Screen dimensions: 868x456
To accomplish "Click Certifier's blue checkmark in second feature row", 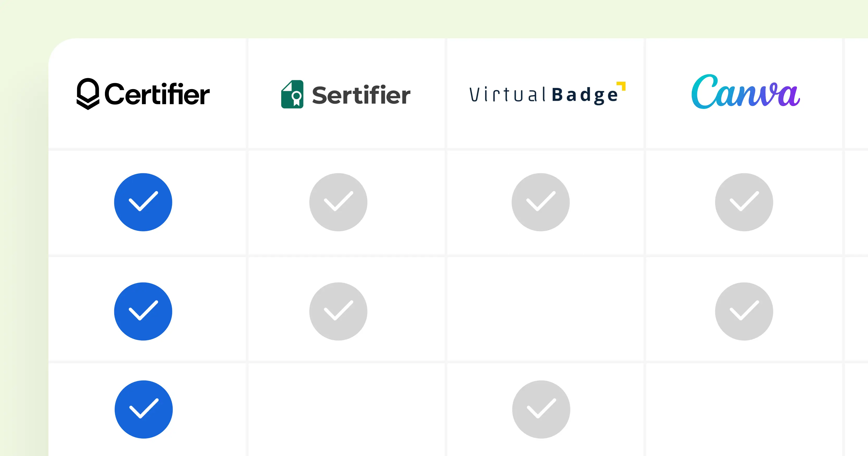I will coord(143,311).
